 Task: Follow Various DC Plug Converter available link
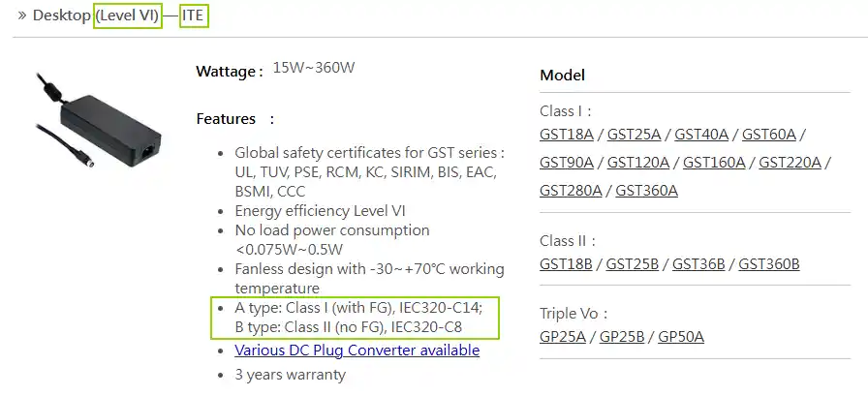(357, 350)
